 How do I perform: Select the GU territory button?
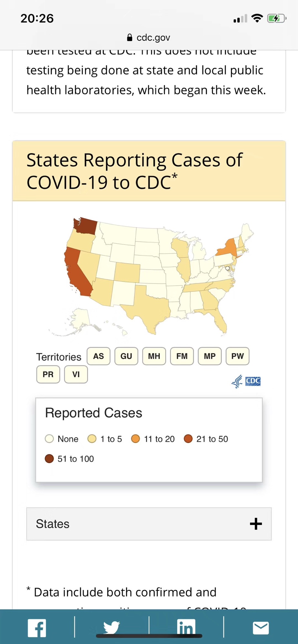[x=126, y=356]
